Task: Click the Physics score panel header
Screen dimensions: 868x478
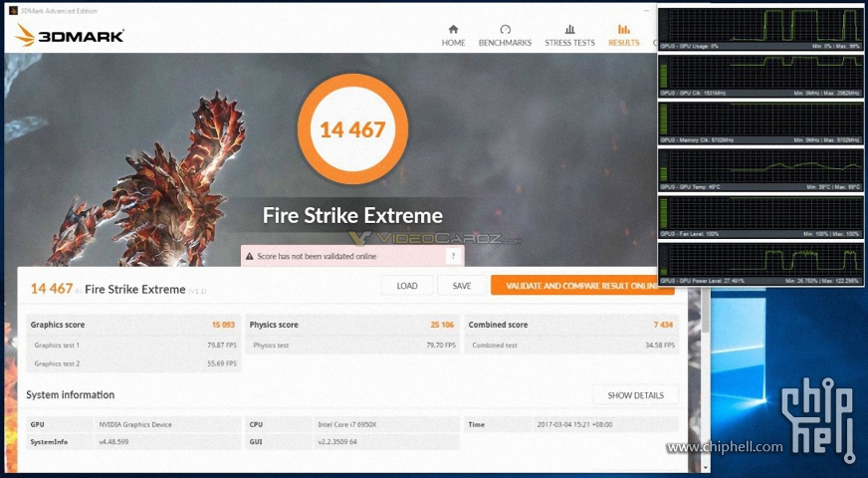Action: click(x=351, y=325)
